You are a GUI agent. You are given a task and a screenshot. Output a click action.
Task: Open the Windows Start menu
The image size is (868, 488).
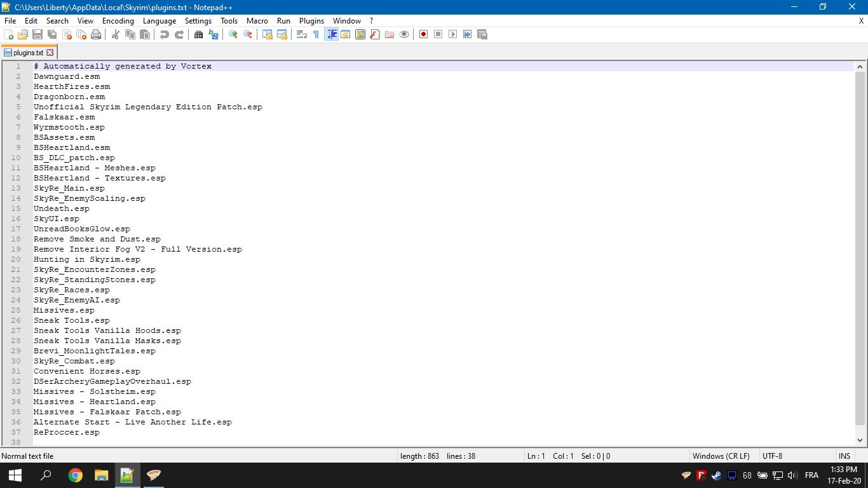pos(15,475)
